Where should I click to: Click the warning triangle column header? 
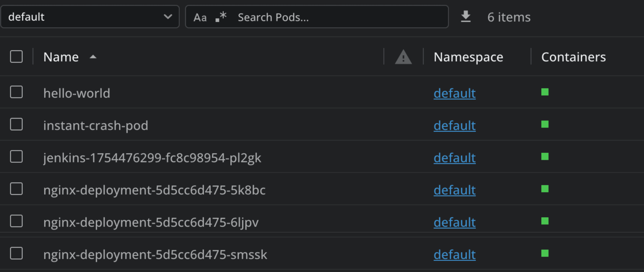(402, 57)
